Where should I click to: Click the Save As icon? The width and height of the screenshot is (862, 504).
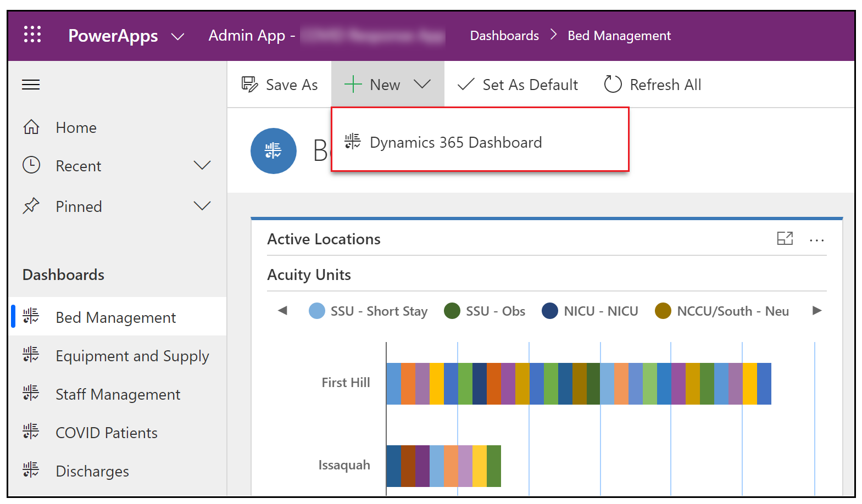(250, 85)
